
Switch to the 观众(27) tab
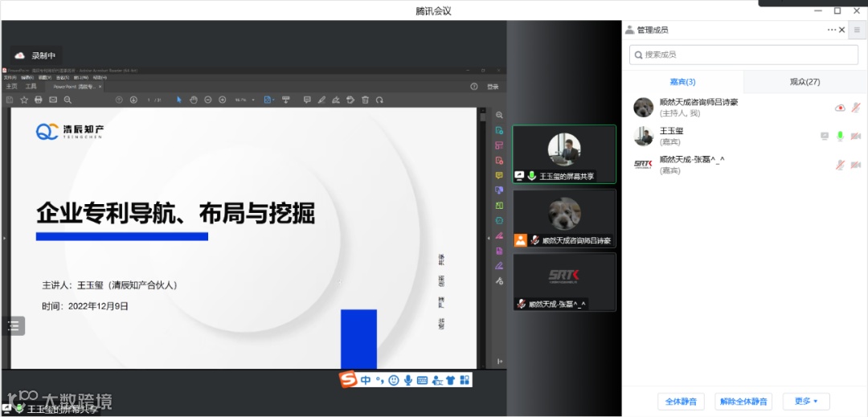point(805,82)
